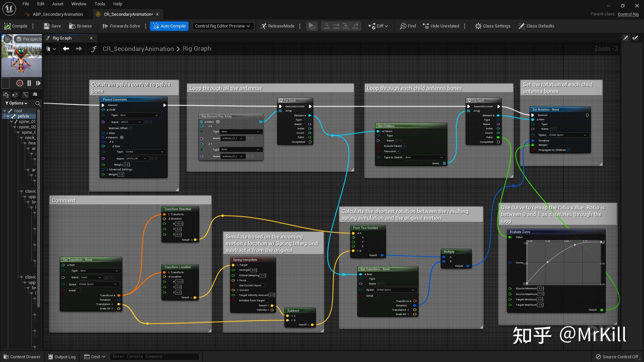This screenshot has width=644, height=362.
Task: Navigate back in Rig Graph history
Action: pos(66,49)
